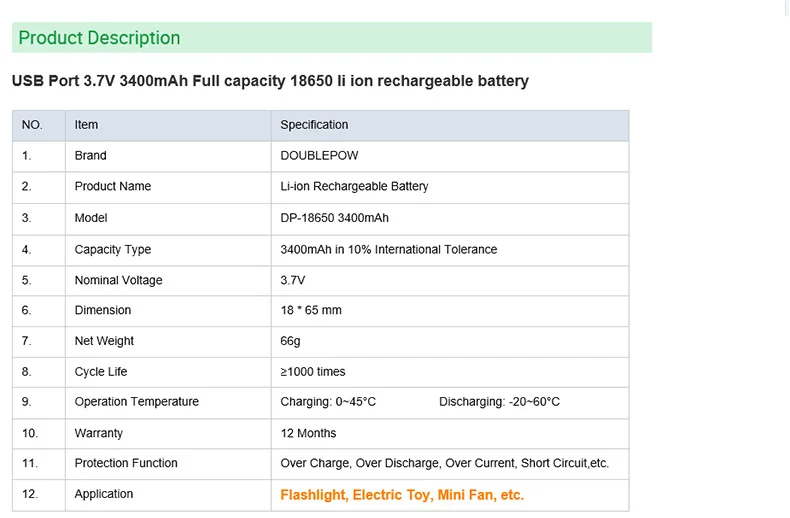This screenshot has width=790, height=518.
Task: Click the Product Name row label
Action: [113, 186]
